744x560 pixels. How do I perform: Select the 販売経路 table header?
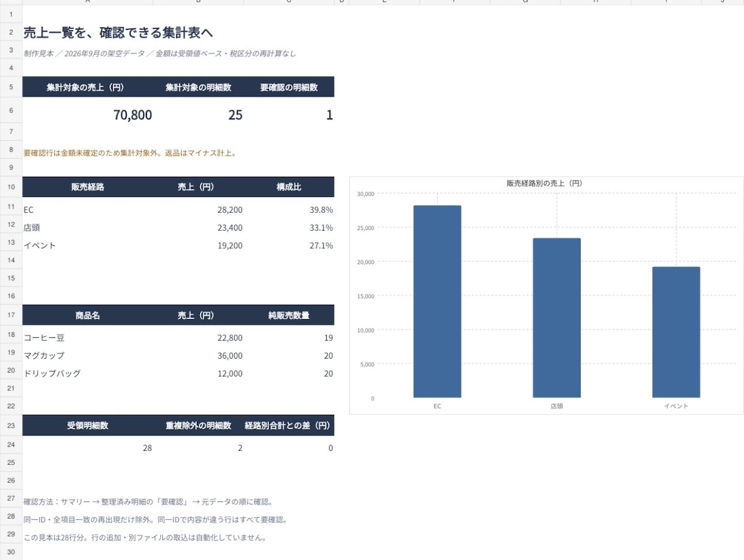(x=88, y=187)
